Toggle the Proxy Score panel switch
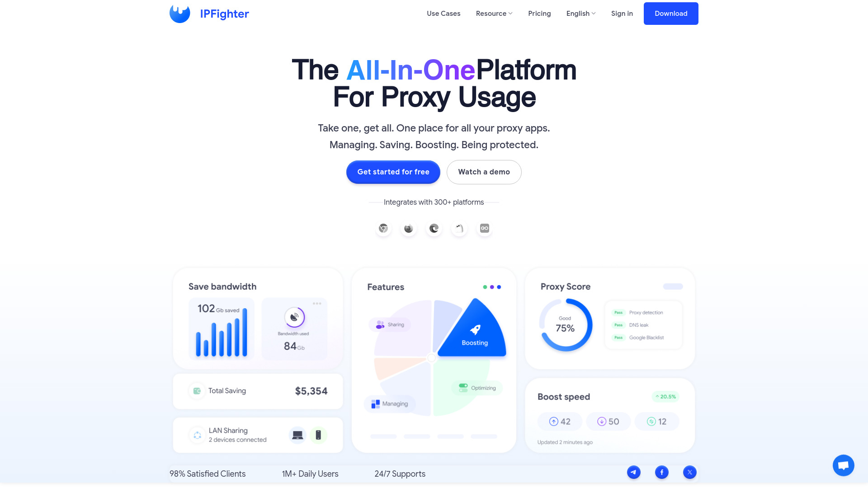This screenshot has width=868, height=488. point(672,286)
